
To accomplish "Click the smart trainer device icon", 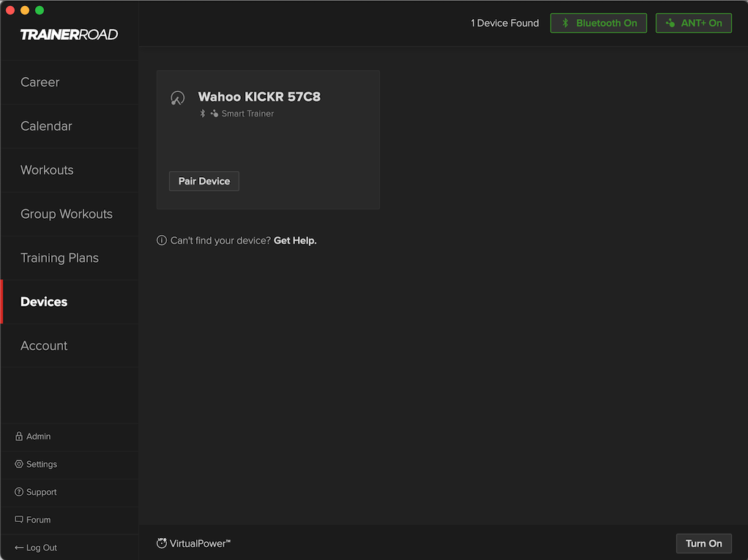I will click(177, 98).
